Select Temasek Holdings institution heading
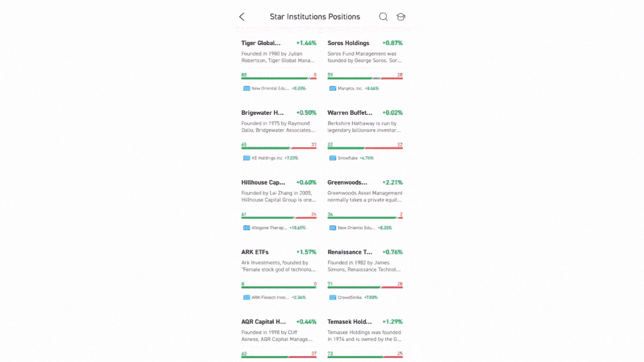Screen dimensions: 644x362 (350, 322)
